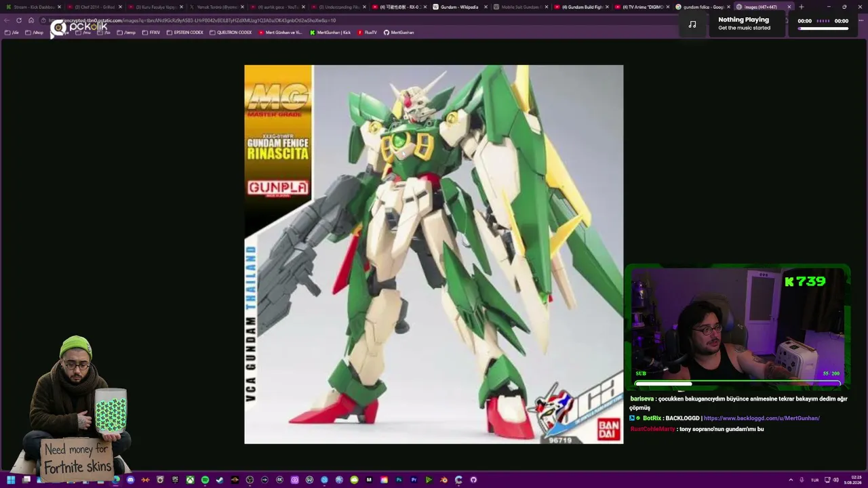Open the FluxTV bookmark
This screenshot has height=488, width=868.
[x=367, y=33]
